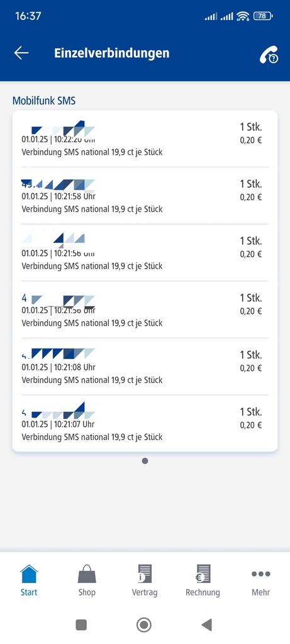
Task: Select the SMS entry from 10:22:20 Uhr
Action: tap(145, 139)
